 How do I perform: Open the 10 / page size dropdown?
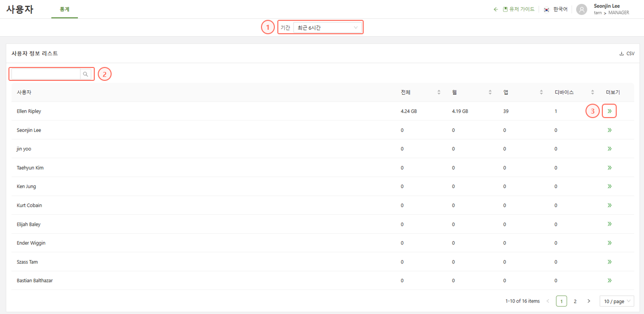617,301
